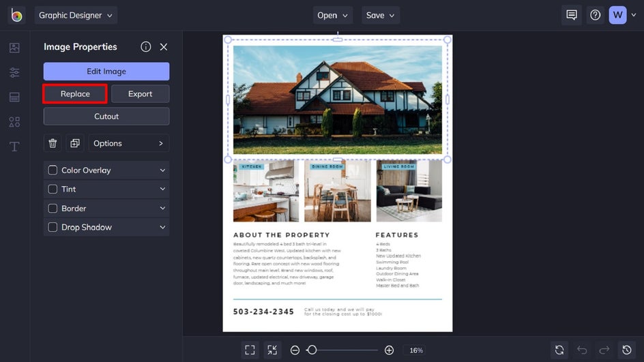
Task: Open the W user avatar
Action: [x=617, y=15]
